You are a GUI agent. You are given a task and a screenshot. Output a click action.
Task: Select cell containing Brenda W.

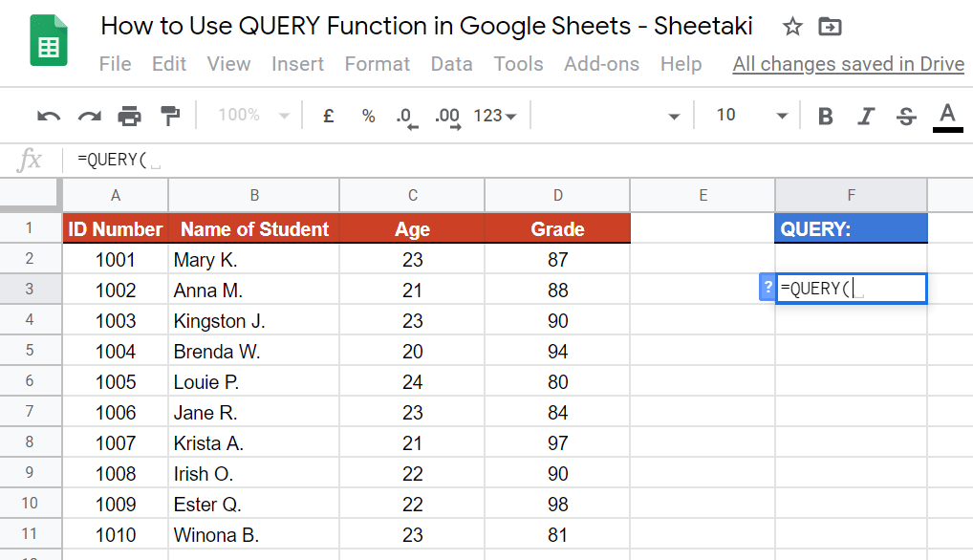[x=254, y=351]
